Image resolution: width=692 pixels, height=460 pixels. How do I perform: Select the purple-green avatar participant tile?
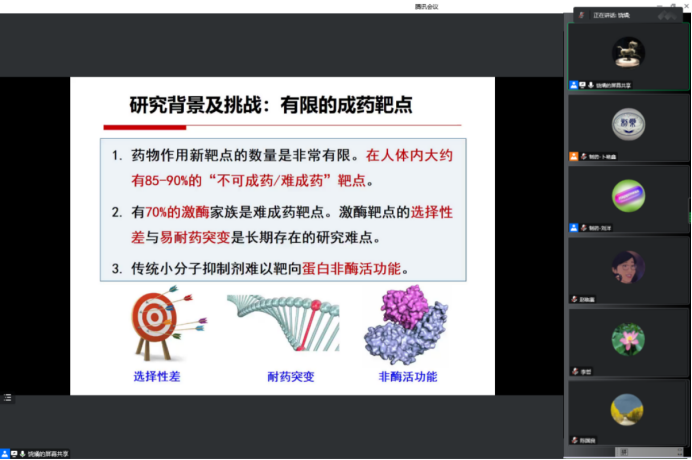point(627,194)
